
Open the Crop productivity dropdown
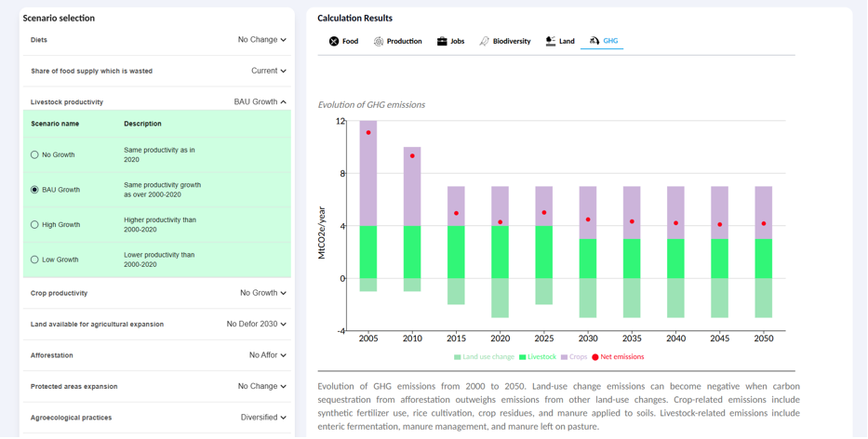click(262, 294)
